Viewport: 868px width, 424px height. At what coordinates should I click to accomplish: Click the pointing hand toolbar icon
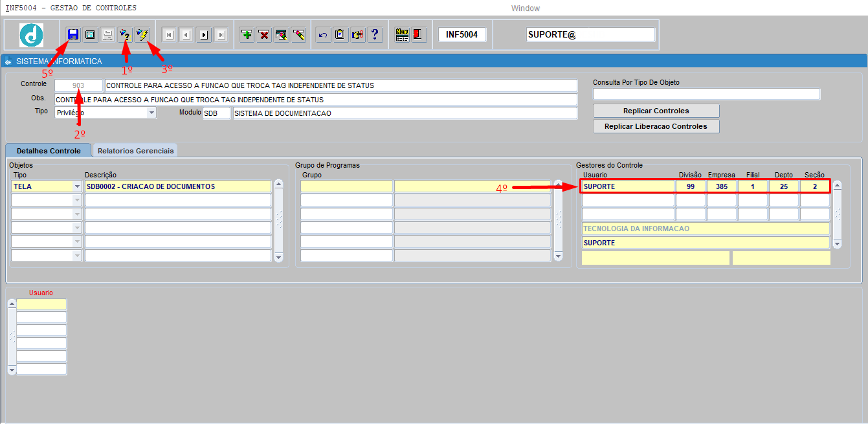click(358, 34)
